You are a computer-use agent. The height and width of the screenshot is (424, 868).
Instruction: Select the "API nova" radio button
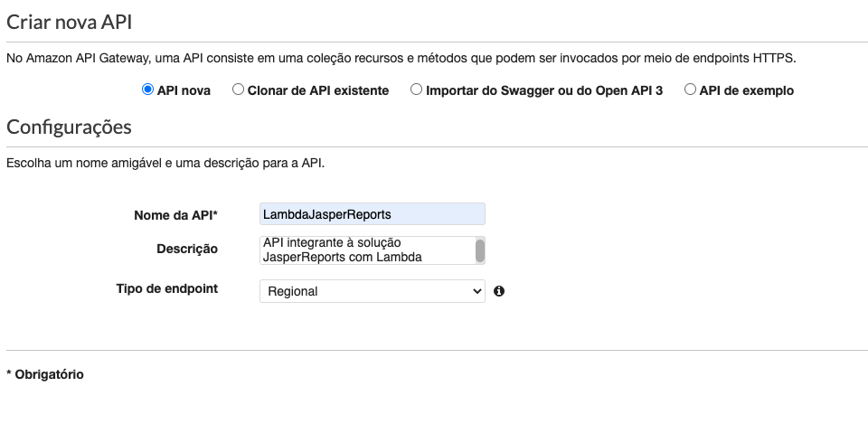coord(147,90)
